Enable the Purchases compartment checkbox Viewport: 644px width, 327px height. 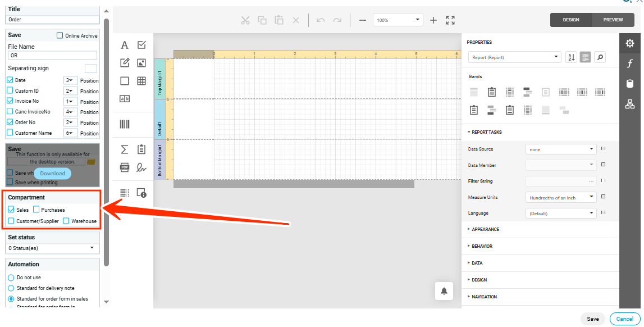(x=36, y=210)
